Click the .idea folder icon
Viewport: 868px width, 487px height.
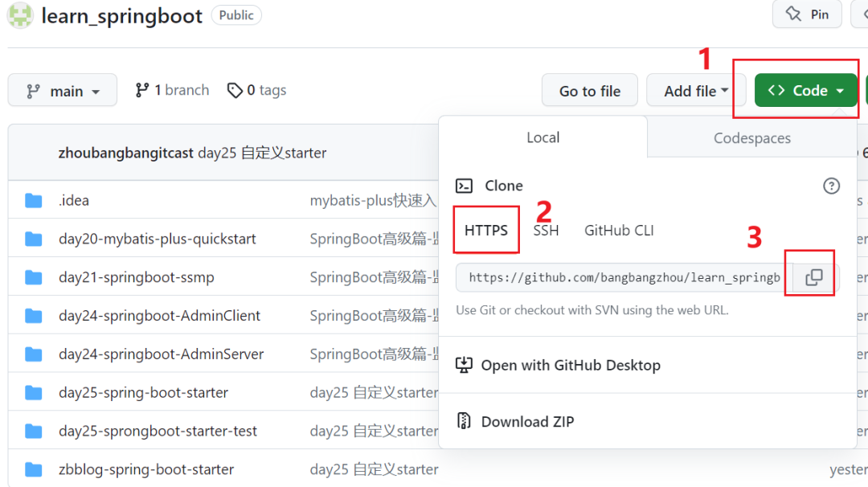tap(33, 200)
